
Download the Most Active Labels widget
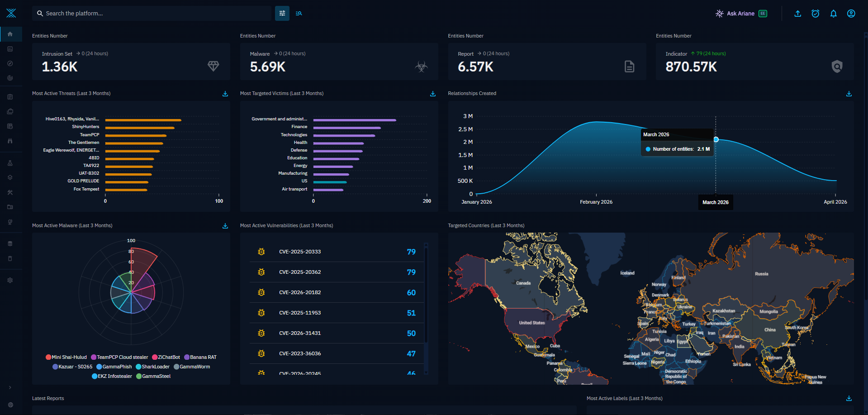(x=849, y=398)
